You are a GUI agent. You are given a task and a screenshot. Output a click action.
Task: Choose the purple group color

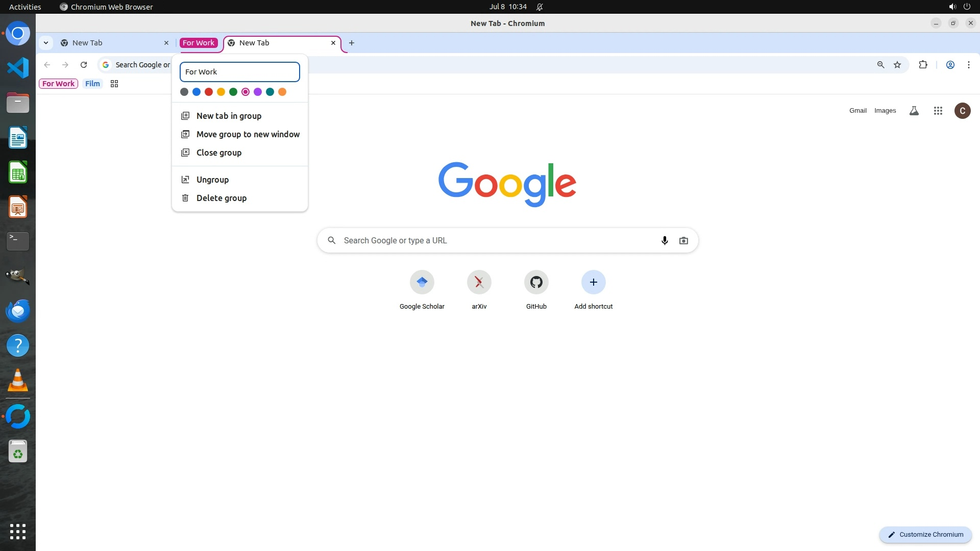[x=258, y=92]
